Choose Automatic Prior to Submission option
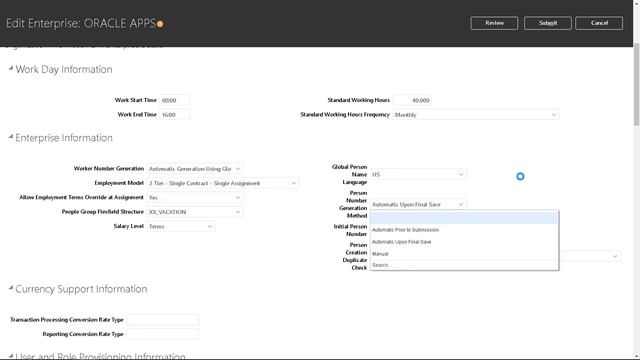The image size is (640, 360). pyautogui.click(x=405, y=230)
